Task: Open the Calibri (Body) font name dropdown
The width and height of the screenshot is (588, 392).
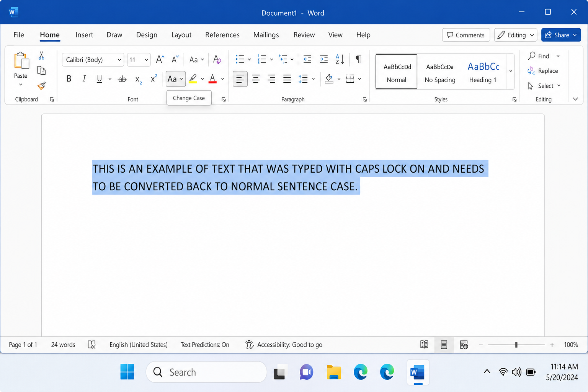Action: (119, 60)
